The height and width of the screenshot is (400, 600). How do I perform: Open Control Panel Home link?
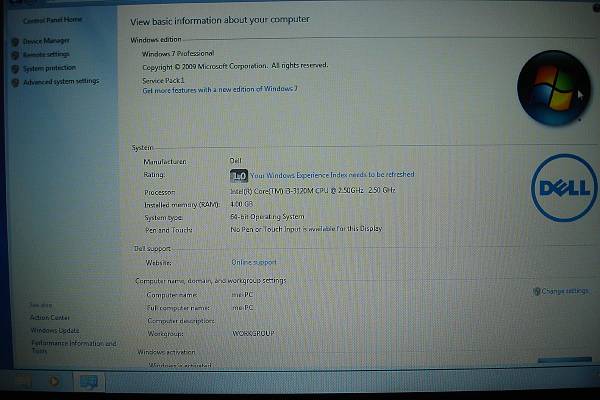[x=52, y=20]
